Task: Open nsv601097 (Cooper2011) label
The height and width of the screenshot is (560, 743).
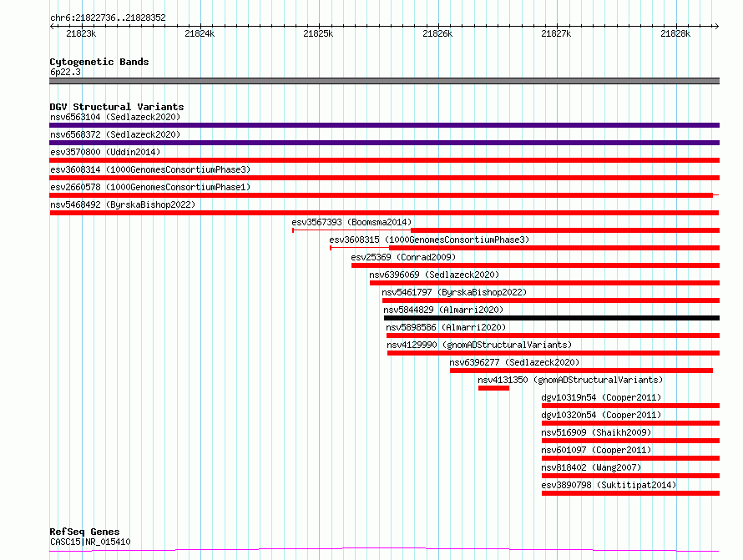Action: pos(596,450)
